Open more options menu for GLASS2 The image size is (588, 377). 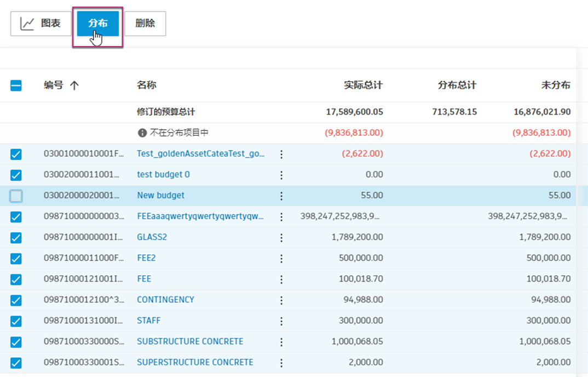(281, 238)
